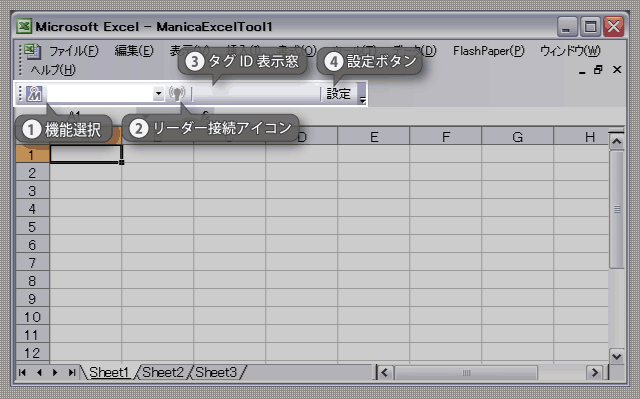Click the Excel application icon in title bar
640x399 pixels.
[x=24, y=27]
